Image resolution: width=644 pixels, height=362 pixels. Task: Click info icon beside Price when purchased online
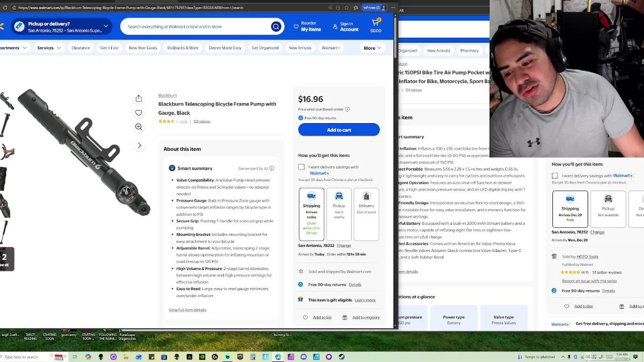[x=347, y=109]
